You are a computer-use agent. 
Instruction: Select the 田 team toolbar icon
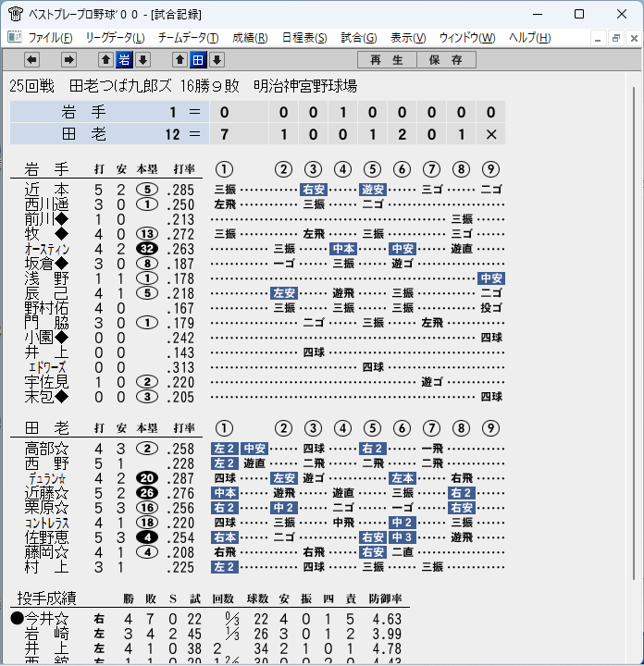tap(198, 60)
